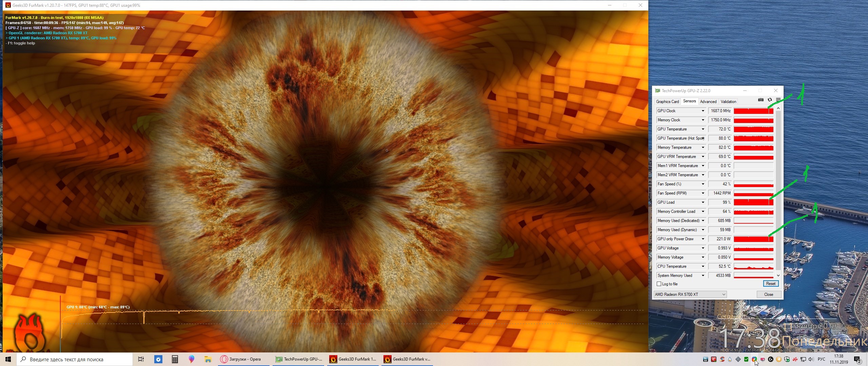868x366 pixels.
Task: Click the Logitech G tray icon
Action: pyautogui.click(x=771, y=359)
